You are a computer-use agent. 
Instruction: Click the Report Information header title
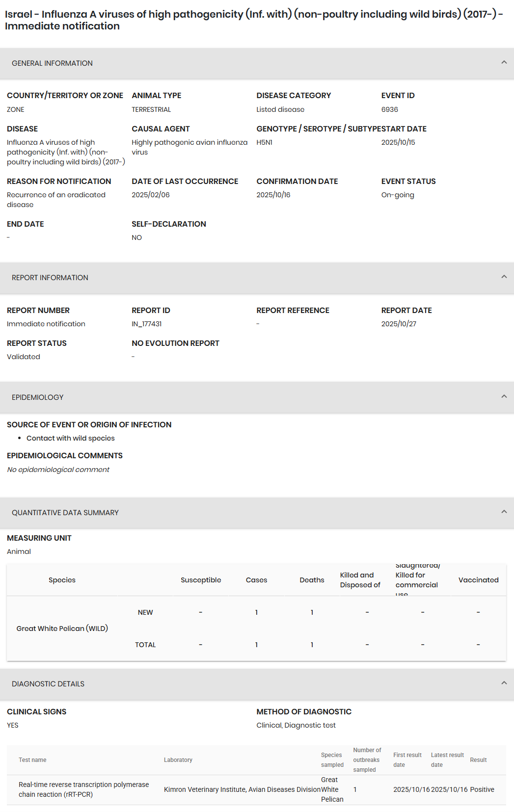pos(50,278)
